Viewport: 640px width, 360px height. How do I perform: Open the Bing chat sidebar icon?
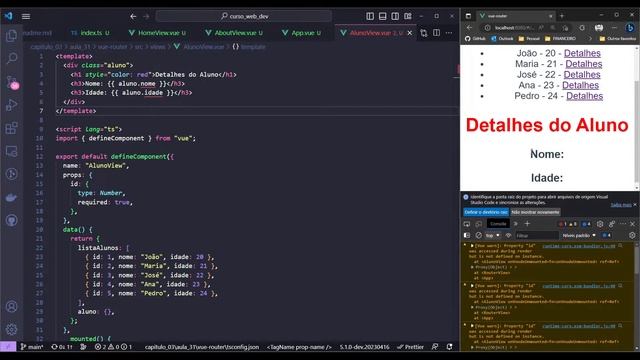tap(630, 28)
